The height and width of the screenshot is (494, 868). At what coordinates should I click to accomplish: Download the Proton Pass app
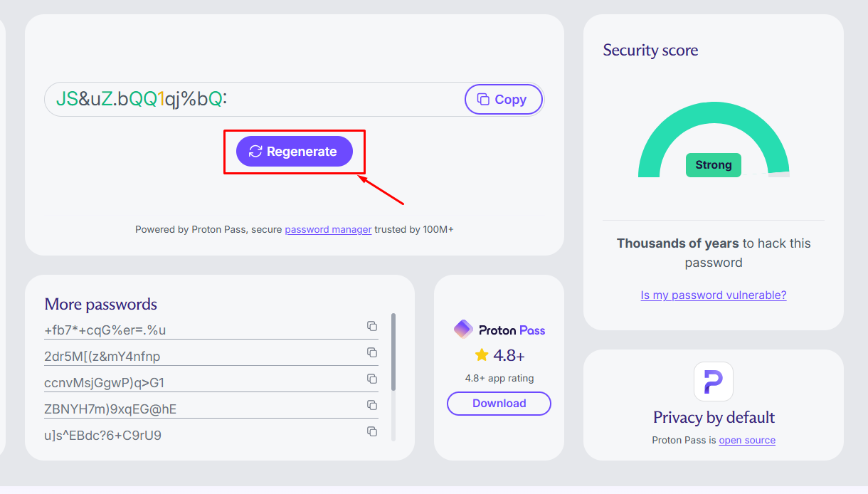[499, 403]
